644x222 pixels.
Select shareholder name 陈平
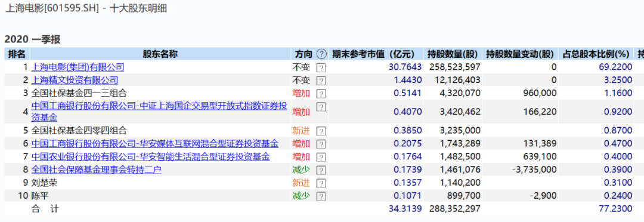(x=40, y=196)
